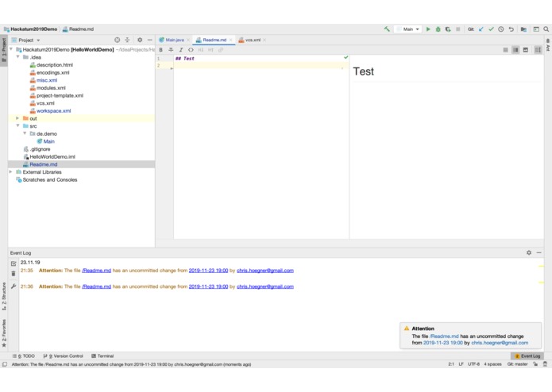The height and width of the screenshot is (392, 552).
Task: Click LF line separator in status bar
Action: [461, 364]
